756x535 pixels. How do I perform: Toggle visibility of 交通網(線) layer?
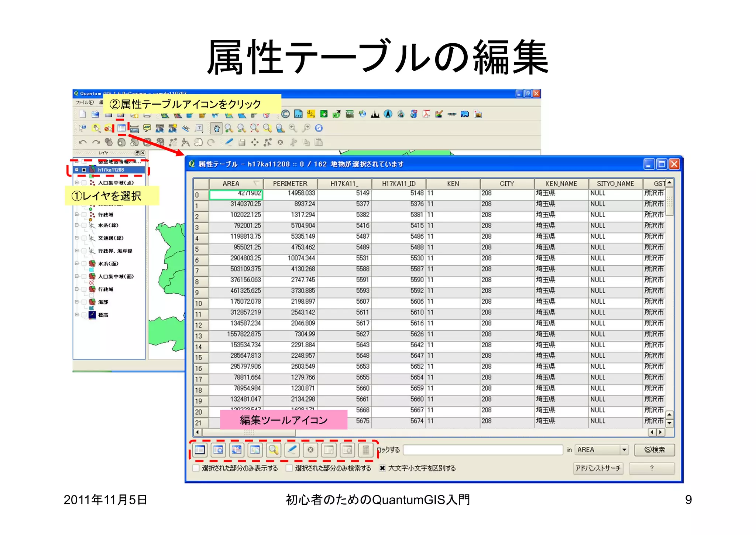pos(84,238)
